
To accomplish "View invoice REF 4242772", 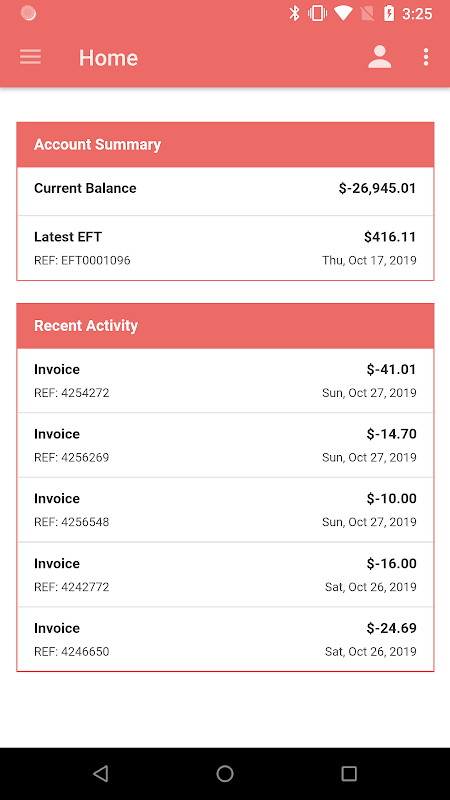I will click(225, 574).
